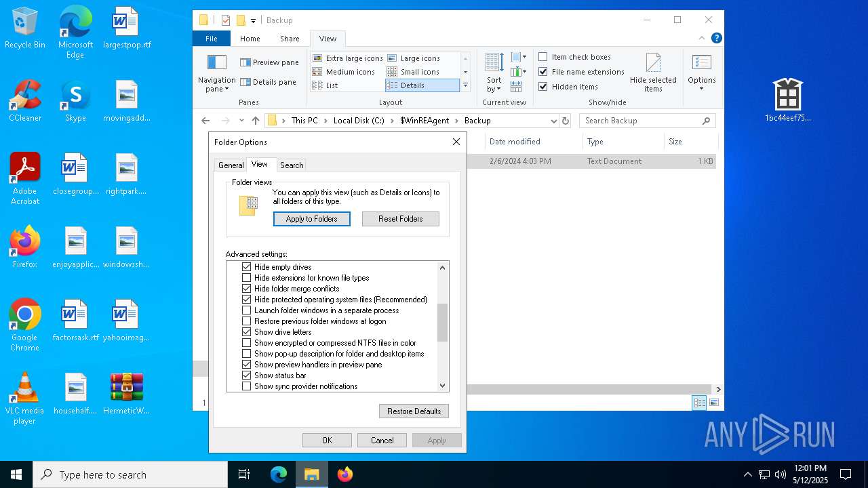868x488 pixels.
Task: Click Local Disk (C:) breadcrumb
Action: coord(359,121)
